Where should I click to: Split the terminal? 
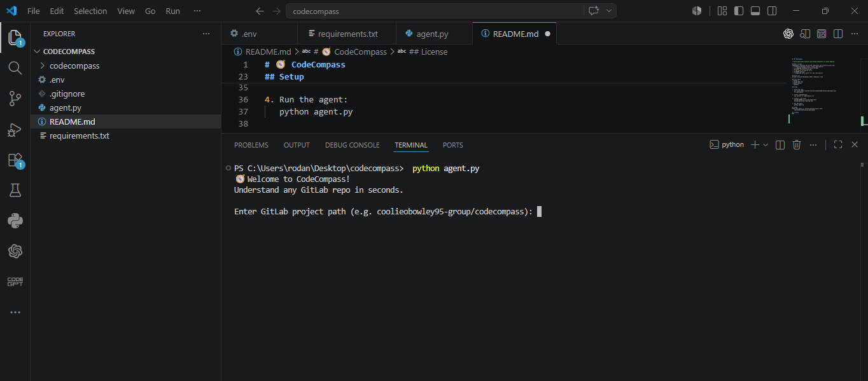(780, 145)
